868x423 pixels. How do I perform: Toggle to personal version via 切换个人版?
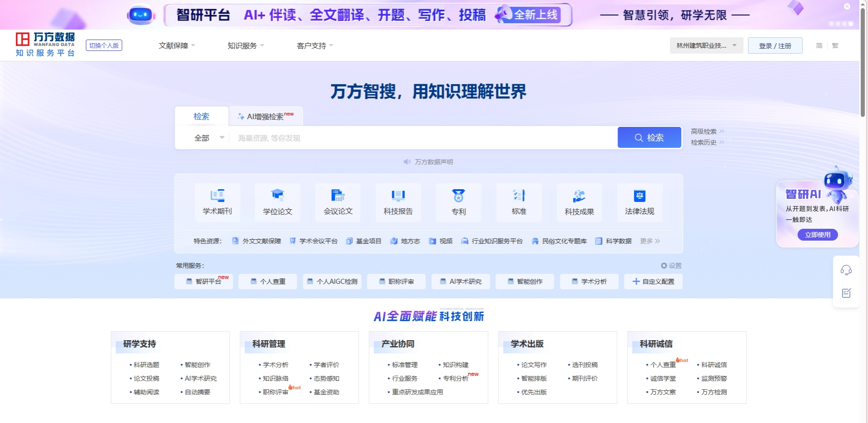tap(104, 45)
